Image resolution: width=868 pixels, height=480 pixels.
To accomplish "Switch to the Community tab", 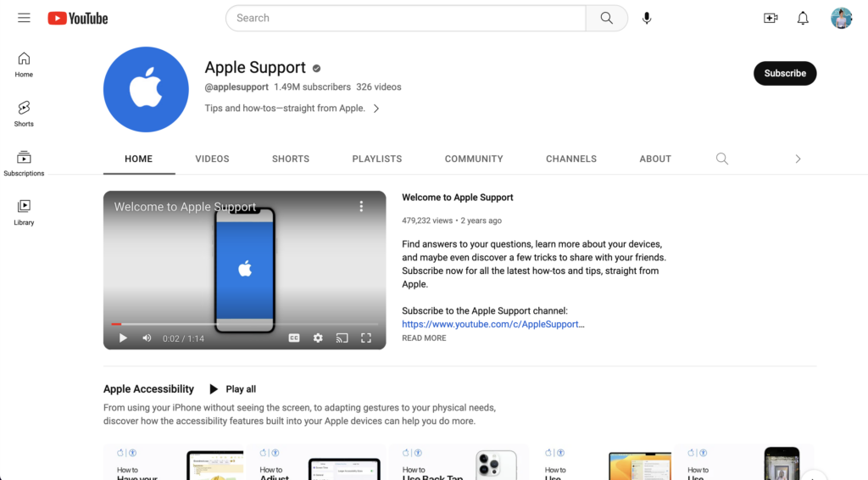I will (474, 159).
